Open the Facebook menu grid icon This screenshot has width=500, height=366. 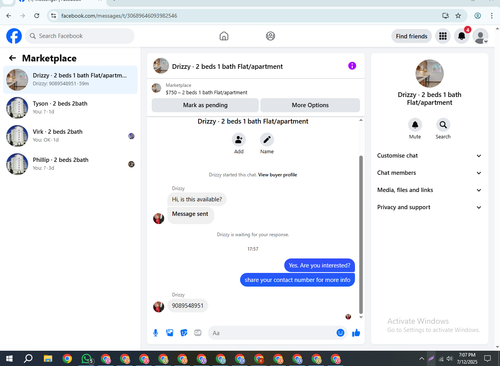(443, 36)
